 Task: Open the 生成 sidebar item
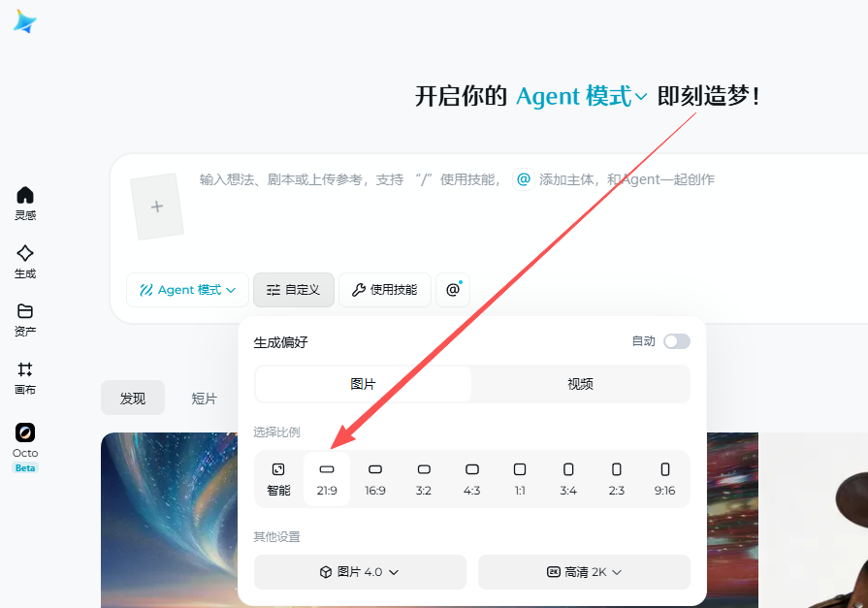[25, 262]
